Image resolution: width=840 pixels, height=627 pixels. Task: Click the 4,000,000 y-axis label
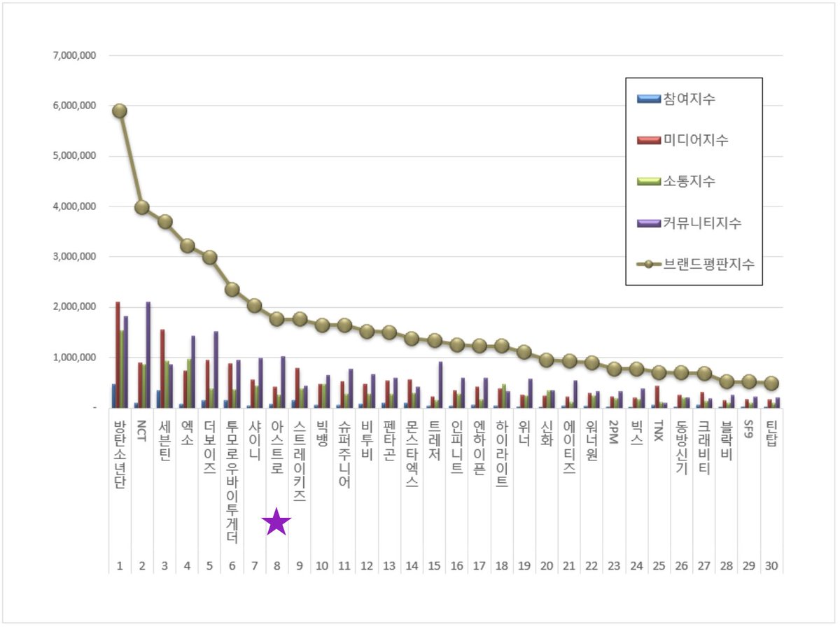click(74, 206)
